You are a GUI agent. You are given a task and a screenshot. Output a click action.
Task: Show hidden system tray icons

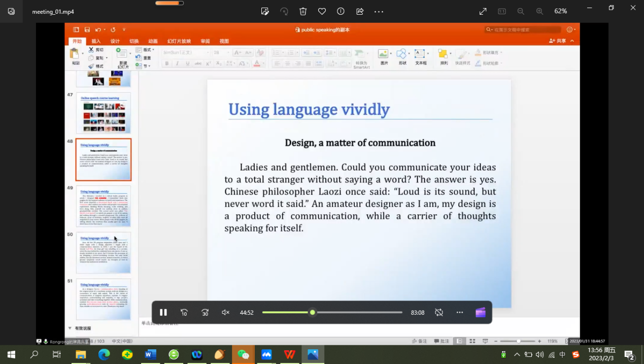[517, 355]
